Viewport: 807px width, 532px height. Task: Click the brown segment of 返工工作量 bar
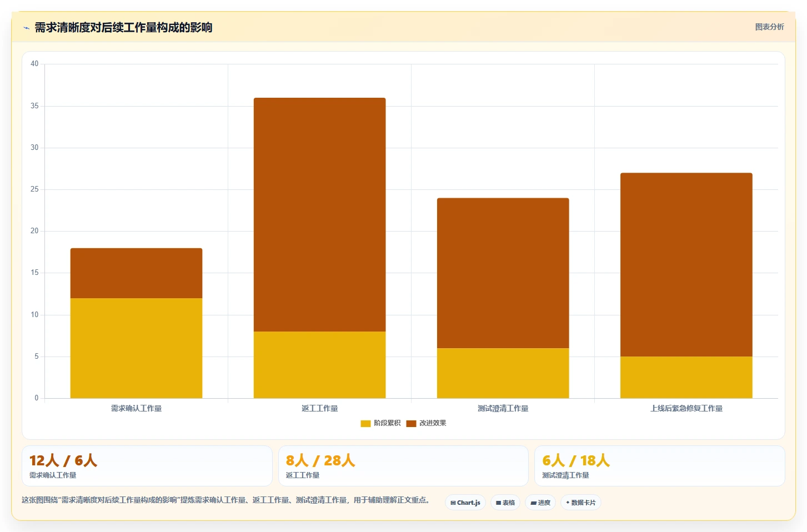pyautogui.click(x=319, y=215)
